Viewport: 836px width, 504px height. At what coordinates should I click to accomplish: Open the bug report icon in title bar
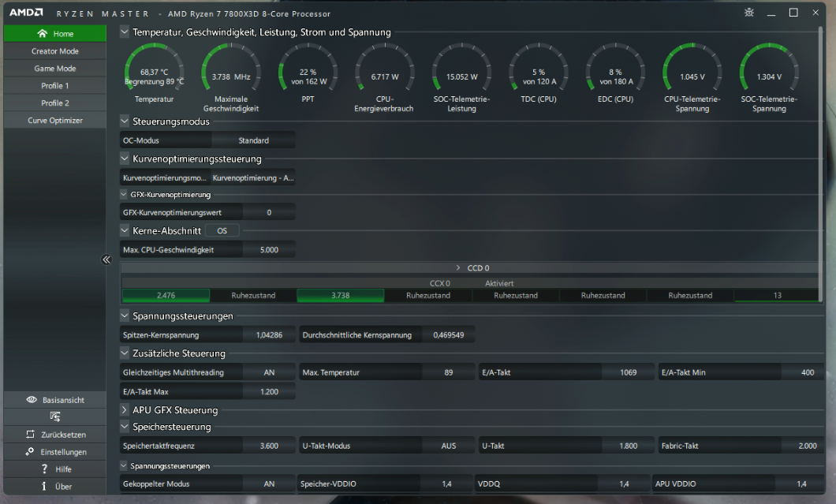pos(749,13)
